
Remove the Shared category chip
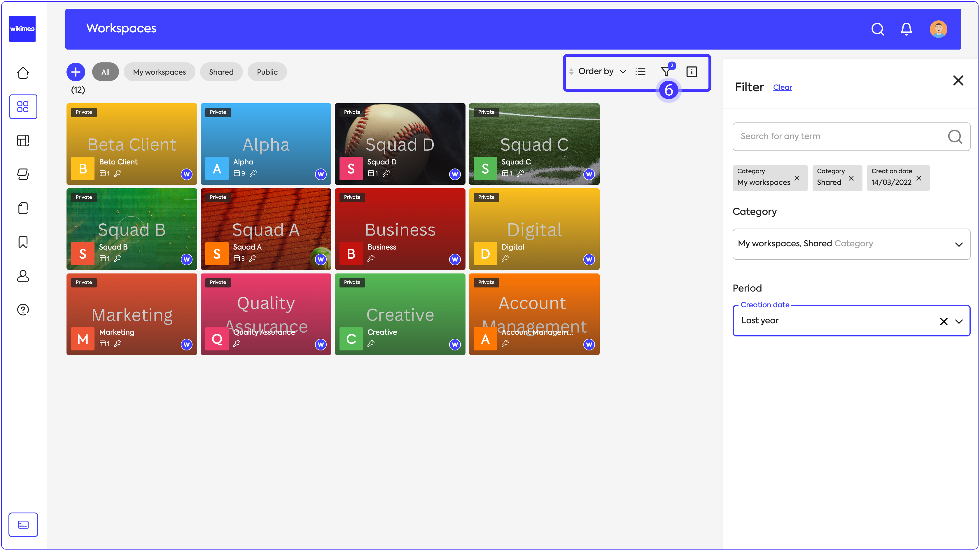click(851, 178)
